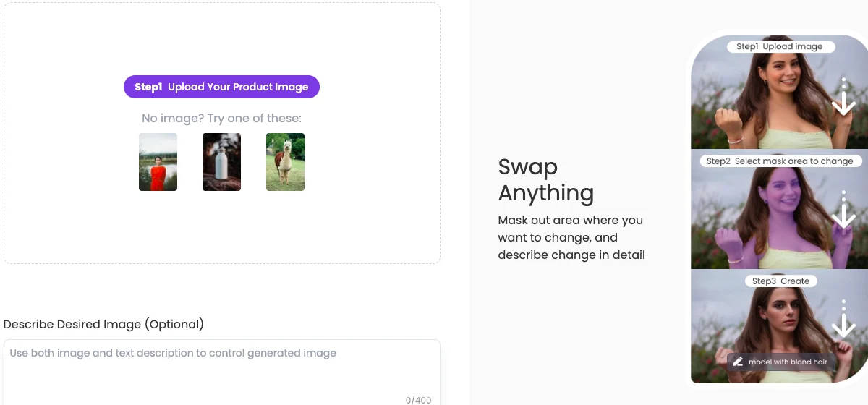
Task: Click the Step3 Create label
Action: coord(780,281)
